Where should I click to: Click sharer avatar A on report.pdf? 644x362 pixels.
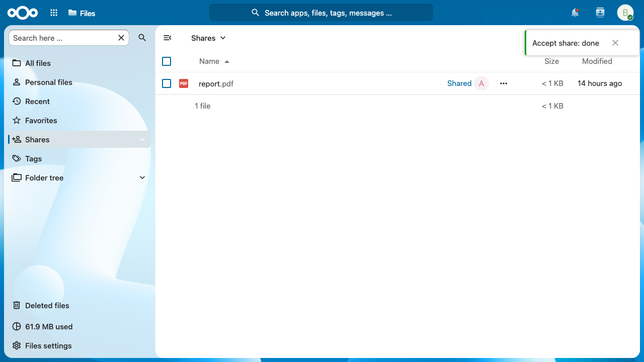481,83
